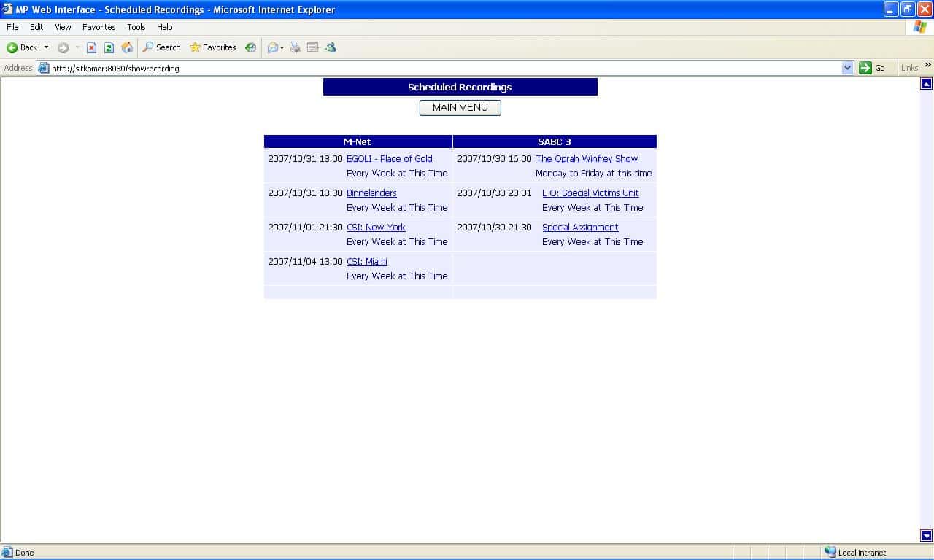Click the M-Net column header
The image size is (934, 560).
click(x=358, y=141)
